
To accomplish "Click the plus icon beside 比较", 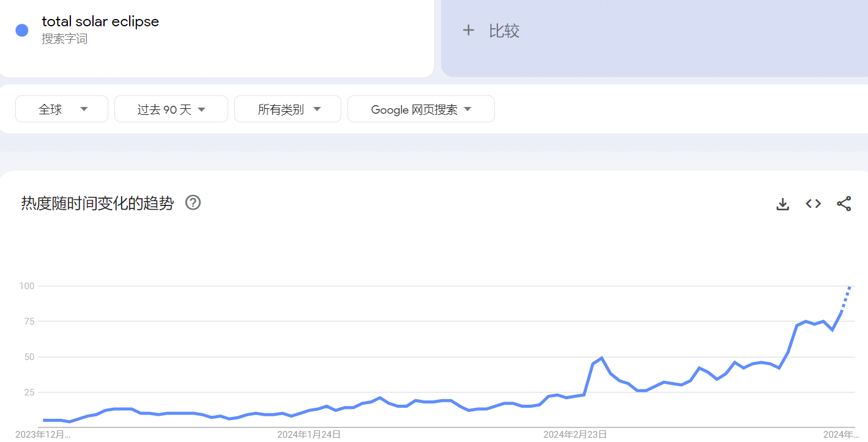I will coord(469,30).
